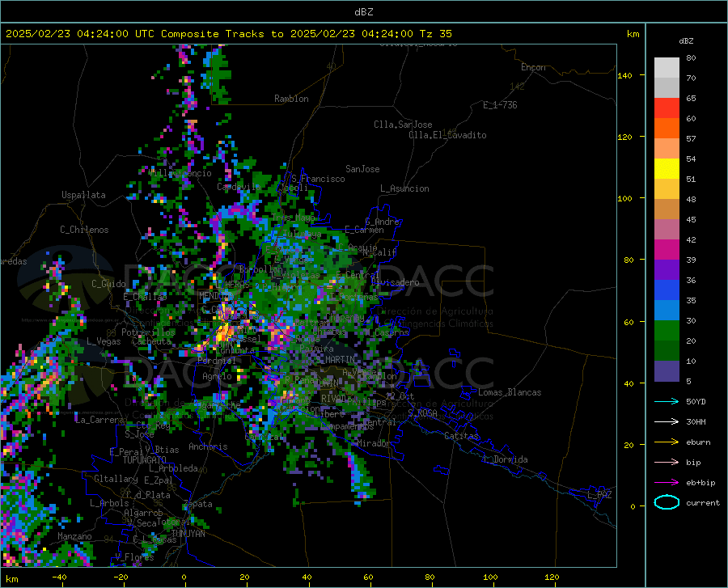728x588 pixels.
Task: Click the -40 km horizontal axis tick
Action: pos(59,577)
